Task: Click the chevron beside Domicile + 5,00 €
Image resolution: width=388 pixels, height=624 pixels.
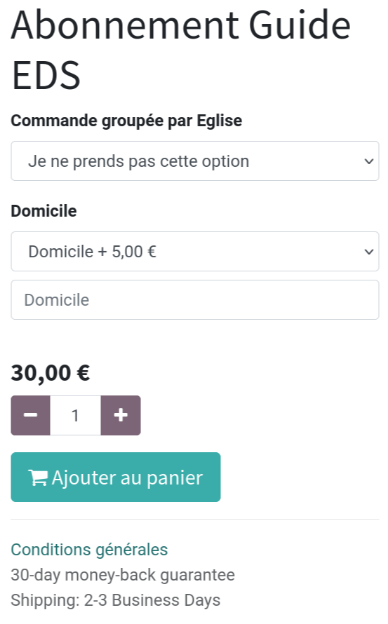Action: [x=369, y=252]
